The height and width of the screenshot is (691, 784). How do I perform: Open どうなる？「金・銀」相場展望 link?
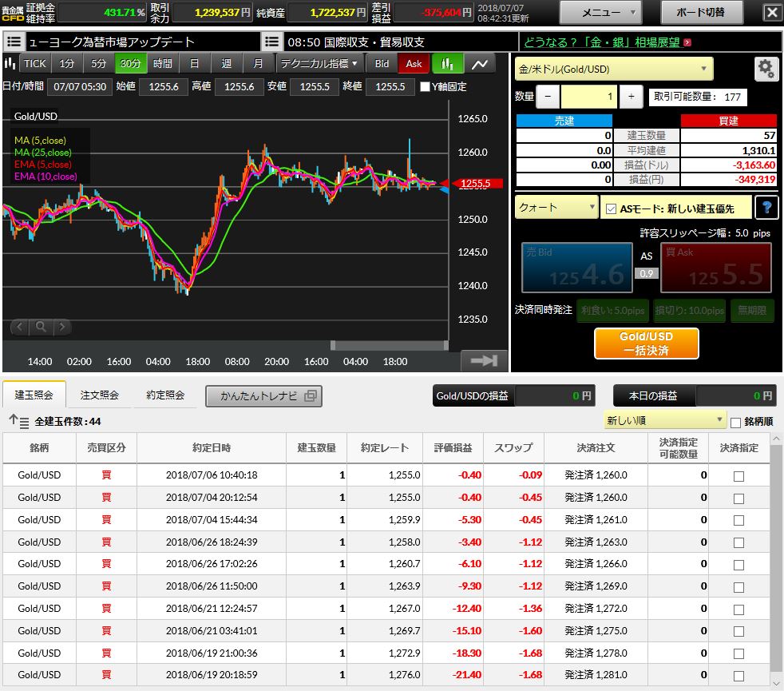[602, 42]
